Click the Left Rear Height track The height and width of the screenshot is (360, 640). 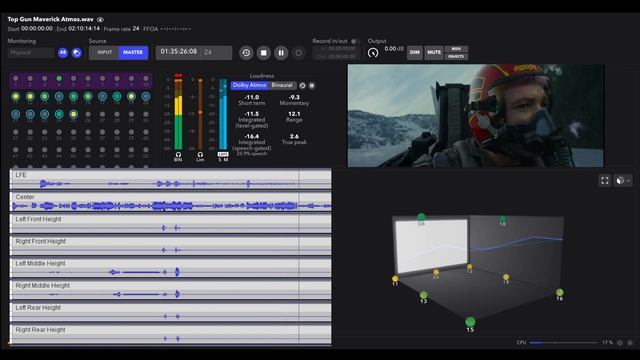coord(171,312)
